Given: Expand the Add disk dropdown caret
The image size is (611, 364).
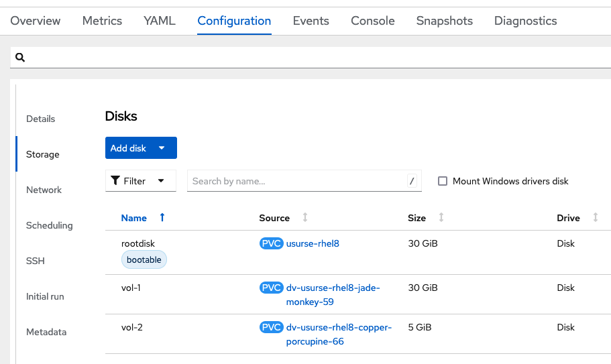Looking at the screenshot, I should 162,148.
